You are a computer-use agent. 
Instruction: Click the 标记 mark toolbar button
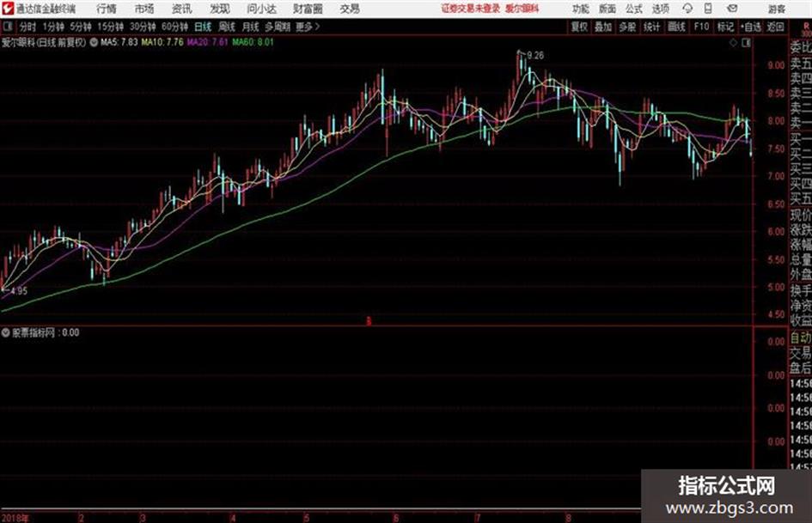click(x=725, y=27)
